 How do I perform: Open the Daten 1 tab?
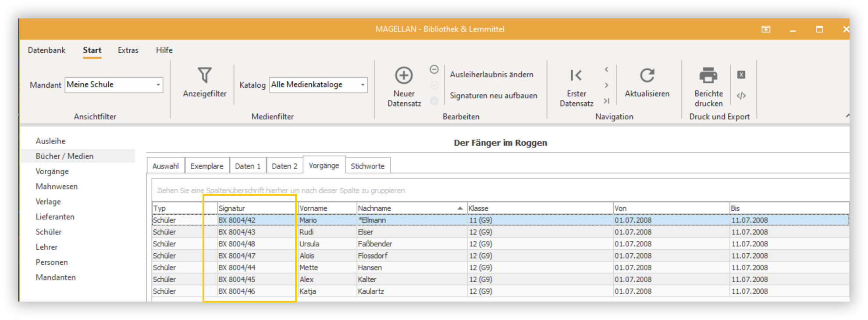point(248,166)
